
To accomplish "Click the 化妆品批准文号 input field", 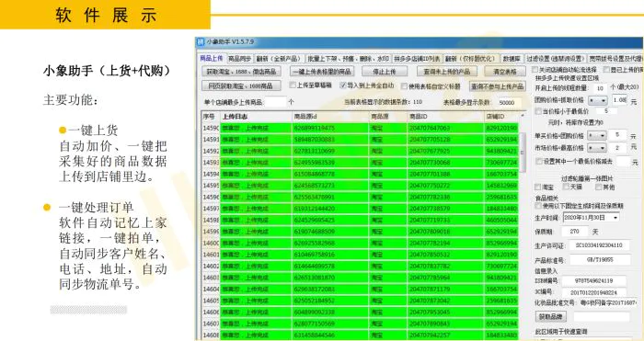I will click(x=608, y=302).
